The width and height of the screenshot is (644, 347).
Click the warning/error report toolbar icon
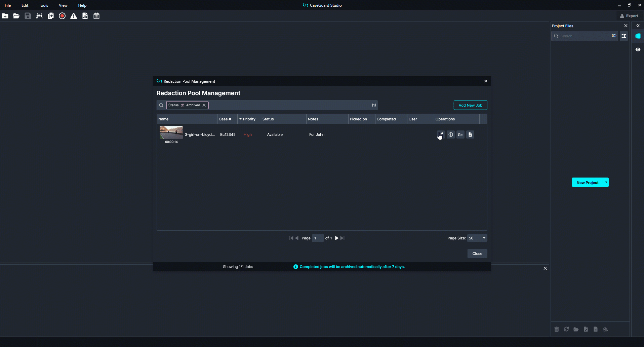click(x=74, y=16)
